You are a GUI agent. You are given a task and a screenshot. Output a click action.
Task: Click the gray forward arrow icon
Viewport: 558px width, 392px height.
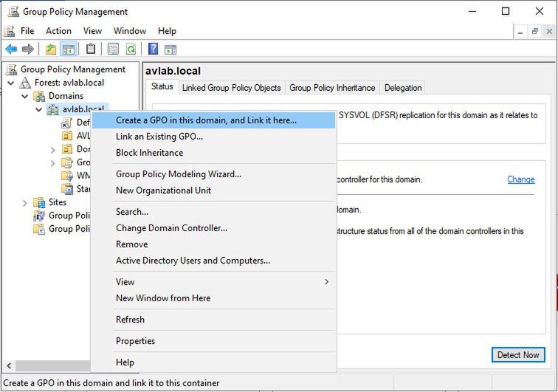point(28,49)
